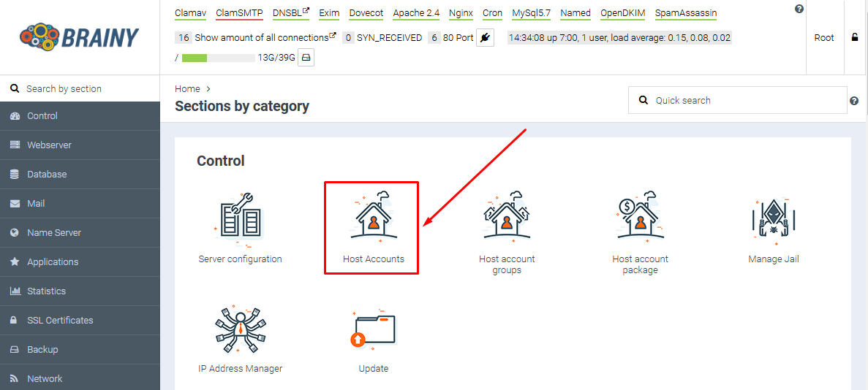868x390 pixels.
Task: Click the Named service link
Action: tap(575, 12)
